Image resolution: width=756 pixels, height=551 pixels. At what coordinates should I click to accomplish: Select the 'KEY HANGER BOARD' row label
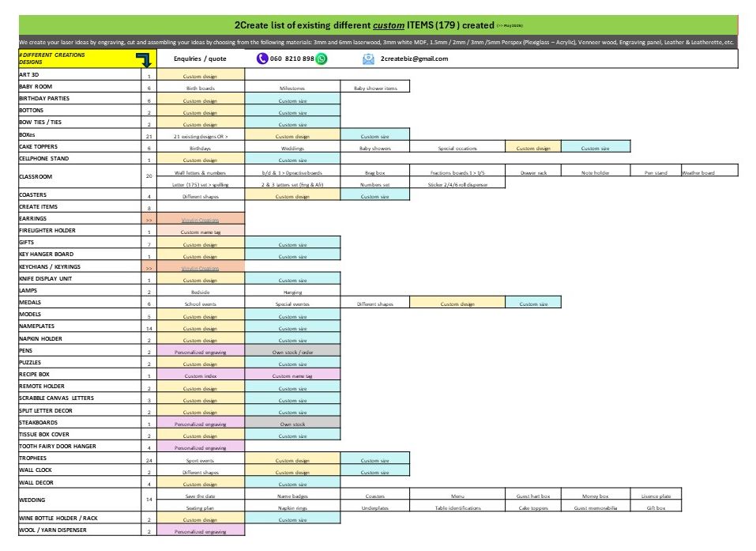[80, 255]
